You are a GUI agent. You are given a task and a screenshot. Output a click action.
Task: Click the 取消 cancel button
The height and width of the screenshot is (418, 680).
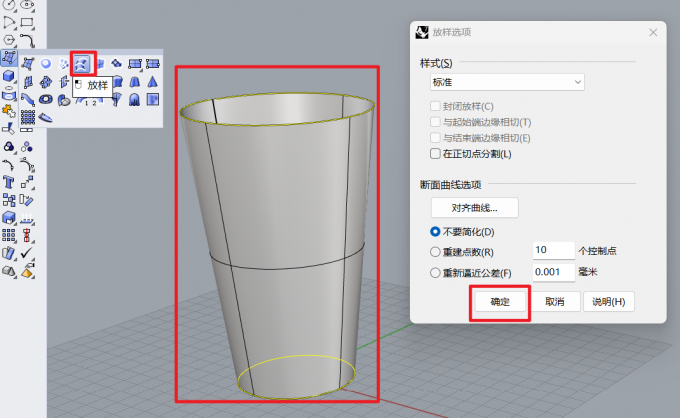coord(555,301)
